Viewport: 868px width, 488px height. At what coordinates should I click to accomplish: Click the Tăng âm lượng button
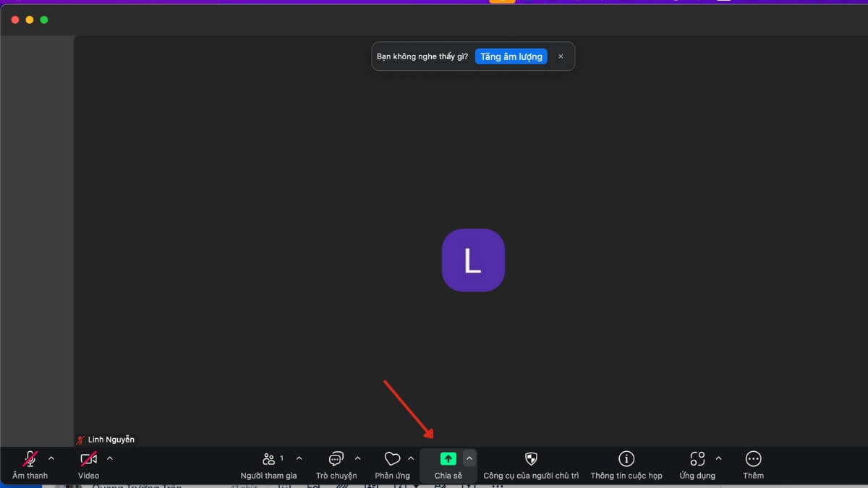511,56
